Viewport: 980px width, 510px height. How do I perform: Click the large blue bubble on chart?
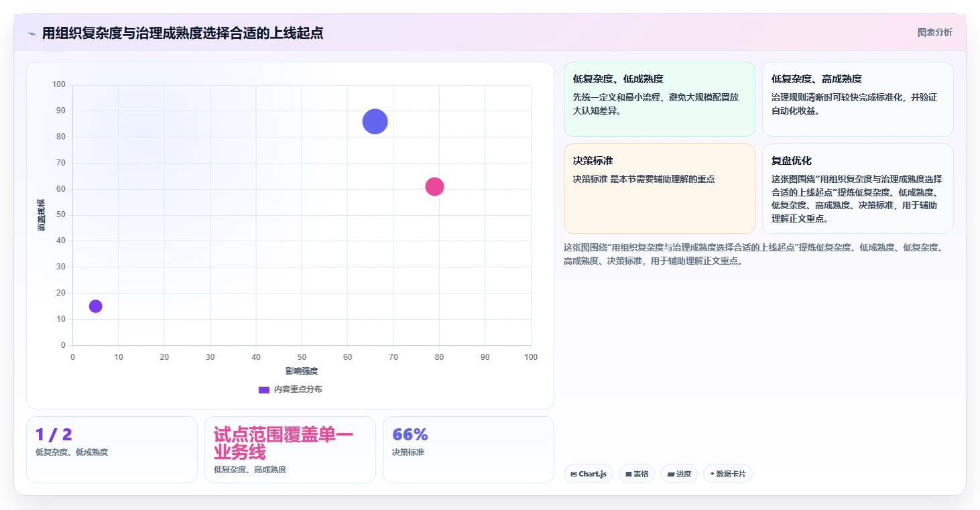pos(375,121)
